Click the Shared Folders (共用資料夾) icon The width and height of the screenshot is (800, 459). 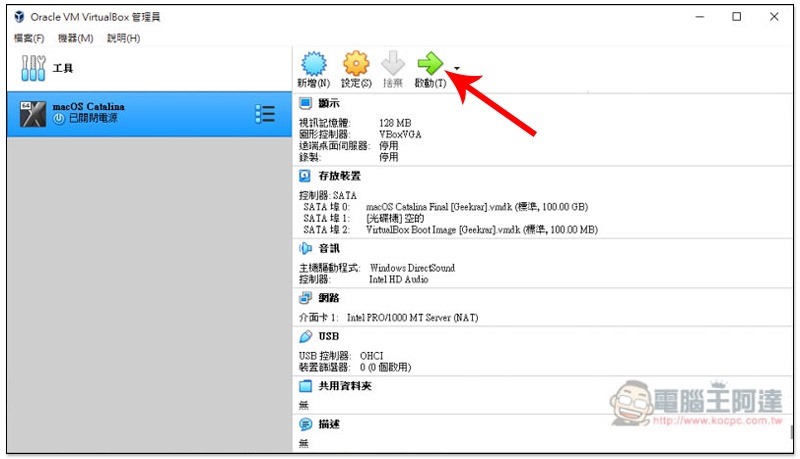point(305,386)
